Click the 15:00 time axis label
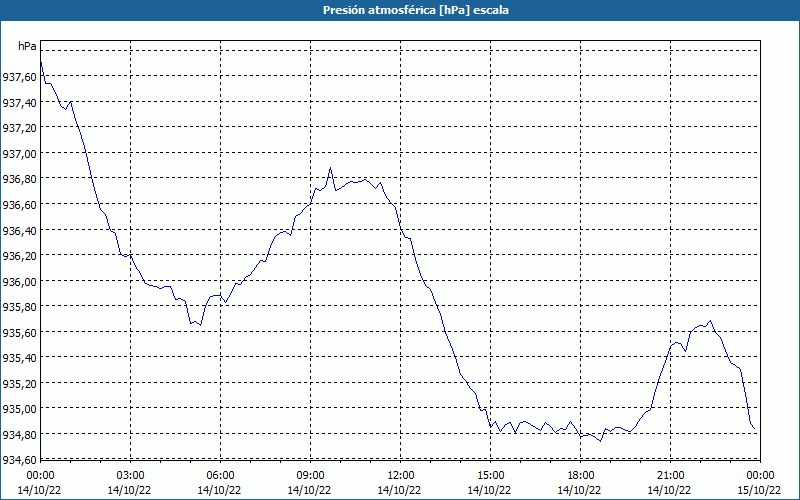Screen dimensions: 800x500 [490, 476]
